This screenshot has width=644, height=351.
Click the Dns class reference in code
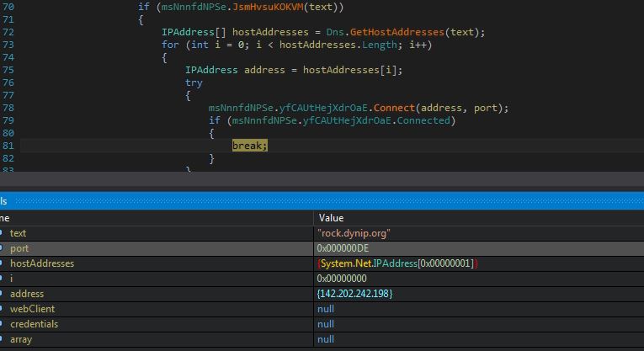pos(335,32)
